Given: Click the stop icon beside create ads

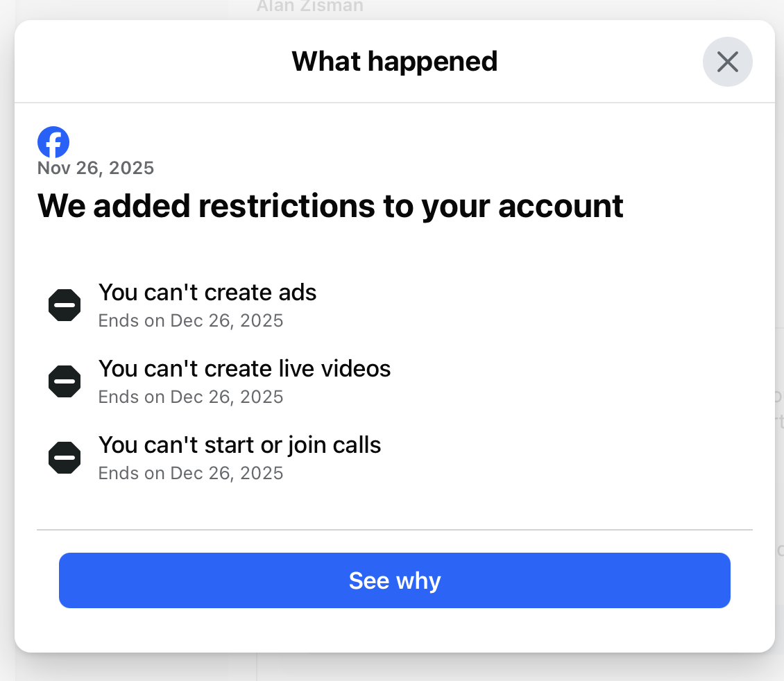Looking at the screenshot, I should click(x=65, y=305).
